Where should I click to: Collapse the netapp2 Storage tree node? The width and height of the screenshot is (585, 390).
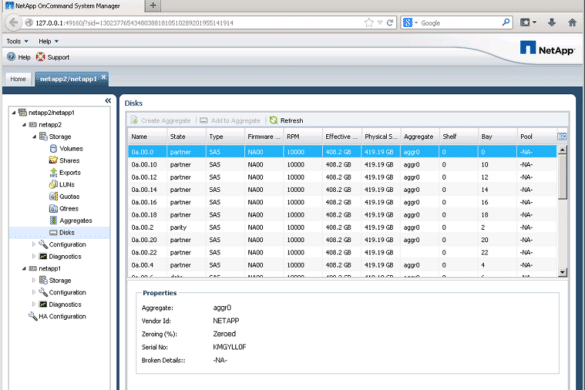[x=34, y=137]
